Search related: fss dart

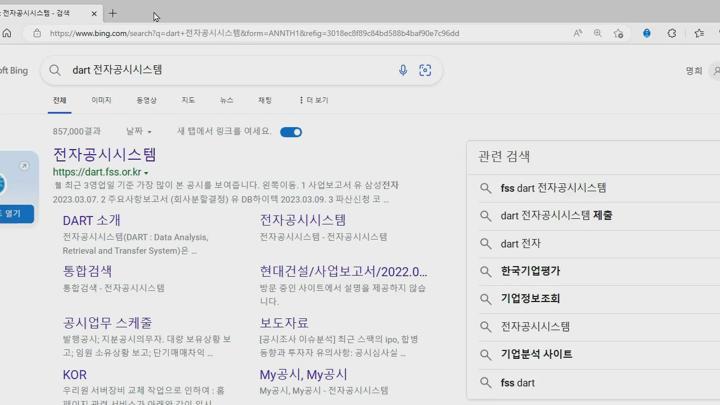point(518,382)
